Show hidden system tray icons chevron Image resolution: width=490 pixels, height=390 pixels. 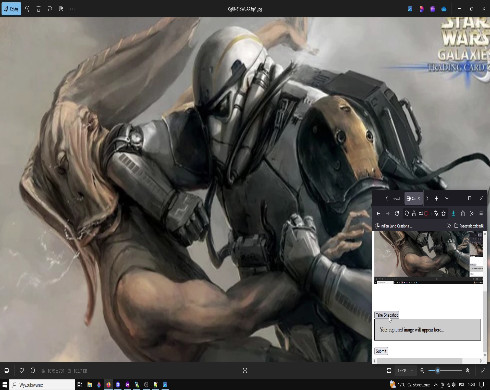click(437, 385)
